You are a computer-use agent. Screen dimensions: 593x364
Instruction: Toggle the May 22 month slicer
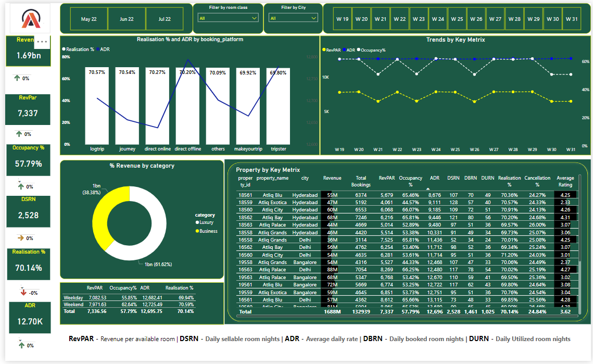89,19
